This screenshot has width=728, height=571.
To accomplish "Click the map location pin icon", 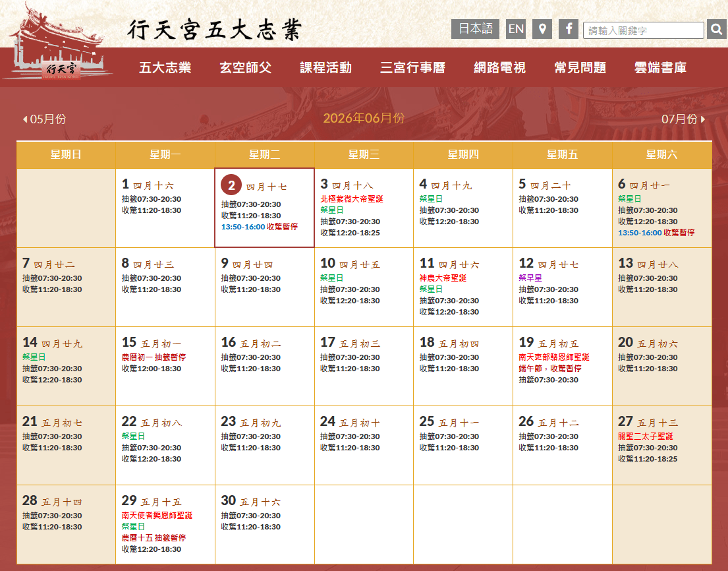I will (542, 29).
